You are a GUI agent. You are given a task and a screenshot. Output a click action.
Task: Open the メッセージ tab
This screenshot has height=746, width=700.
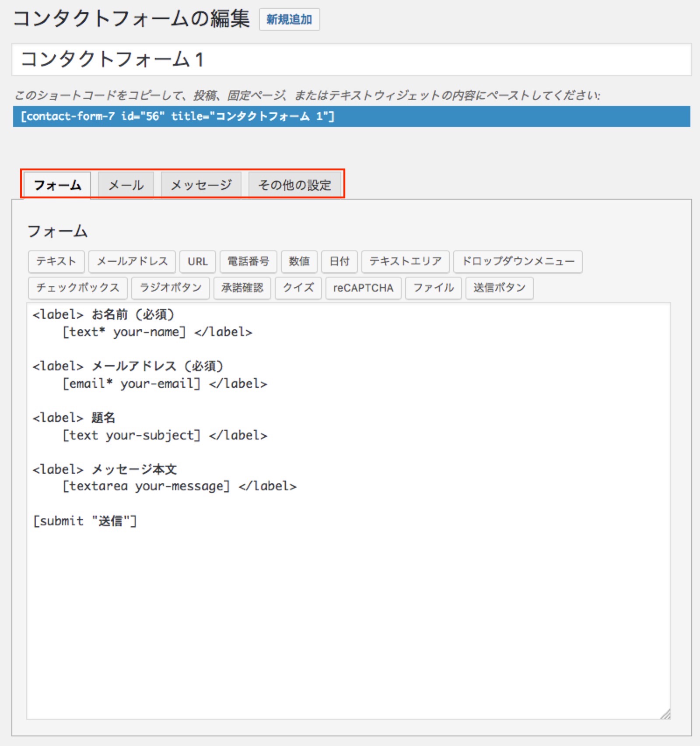pos(201,185)
